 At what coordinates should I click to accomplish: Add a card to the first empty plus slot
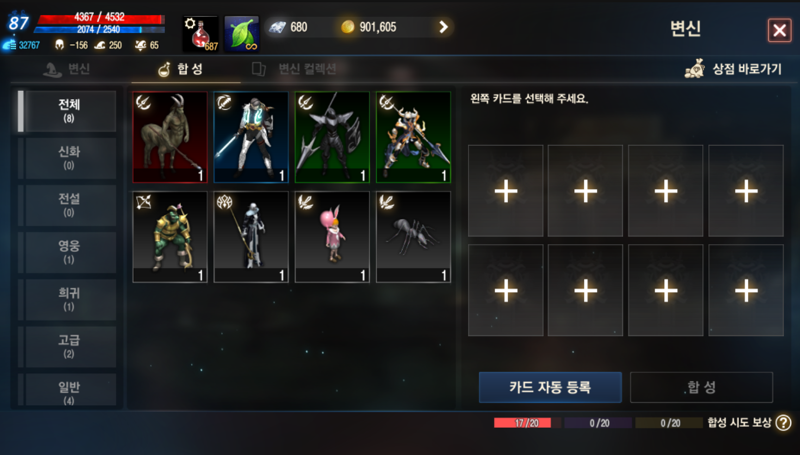[506, 191]
